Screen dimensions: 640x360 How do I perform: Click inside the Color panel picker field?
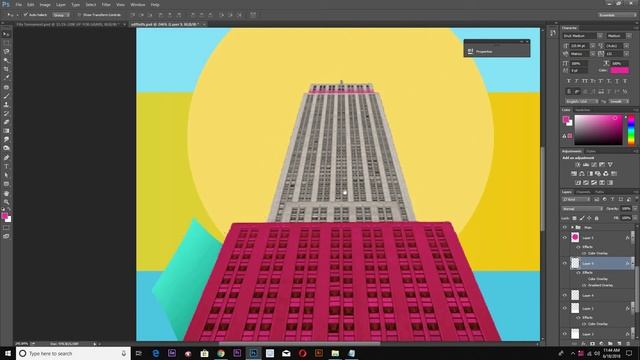pos(598,130)
